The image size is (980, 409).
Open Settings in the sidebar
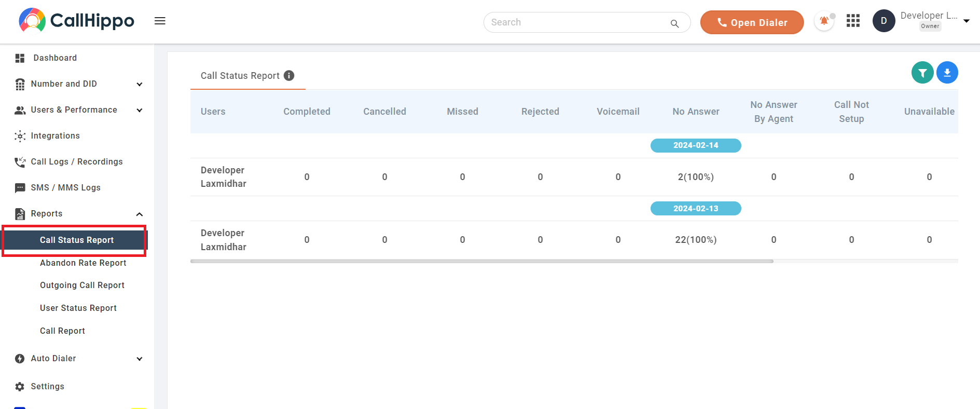pos(47,387)
